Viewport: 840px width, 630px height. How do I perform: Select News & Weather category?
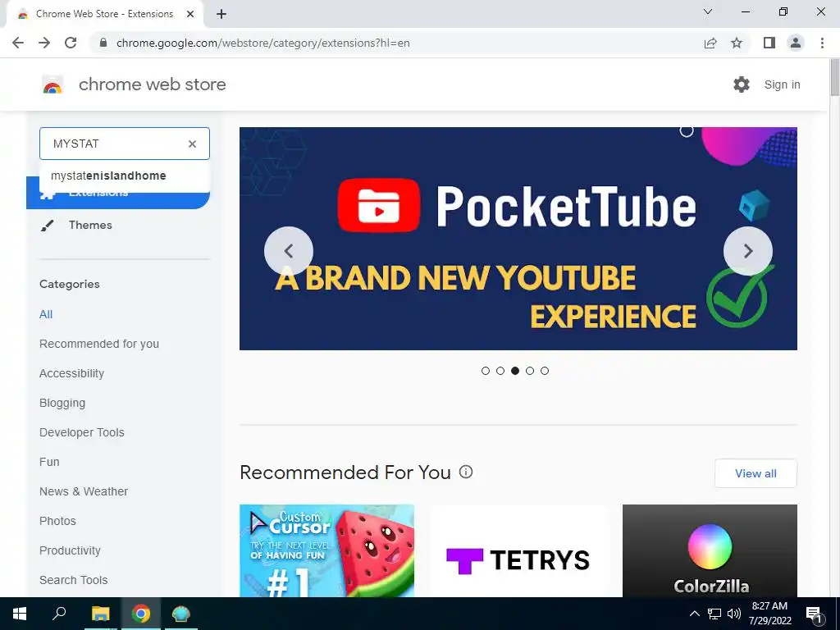tap(84, 491)
